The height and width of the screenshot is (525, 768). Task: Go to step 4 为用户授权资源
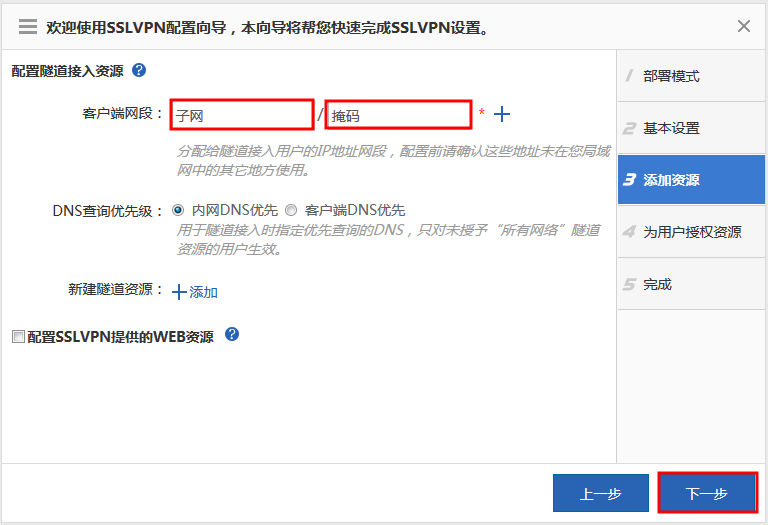691,232
